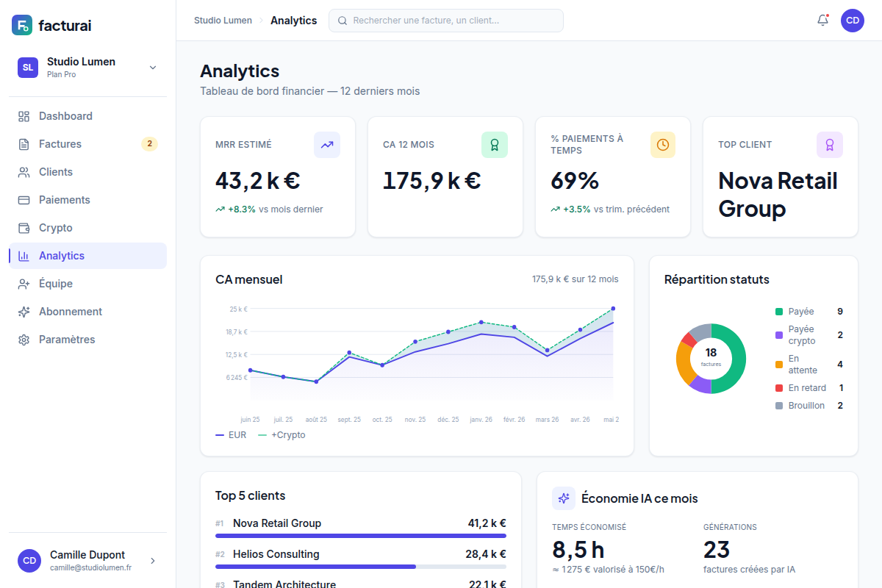
Task: Click the CA 12 mois award icon
Action: tap(495, 145)
